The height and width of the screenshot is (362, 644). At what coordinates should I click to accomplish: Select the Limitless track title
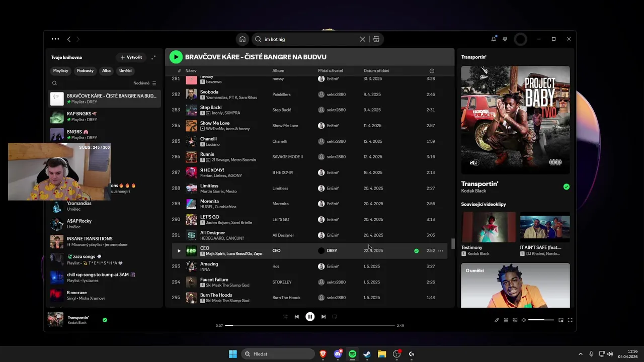coord(209,186)
